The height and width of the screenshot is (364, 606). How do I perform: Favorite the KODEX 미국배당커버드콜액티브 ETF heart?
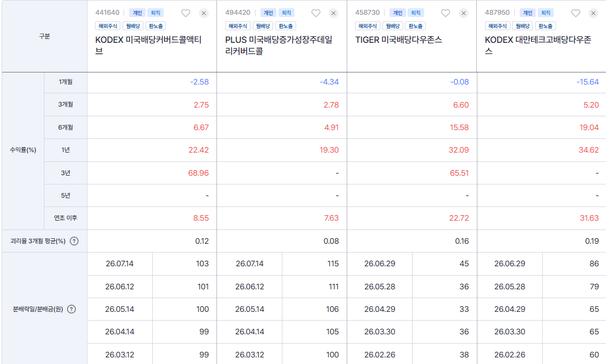186,13
